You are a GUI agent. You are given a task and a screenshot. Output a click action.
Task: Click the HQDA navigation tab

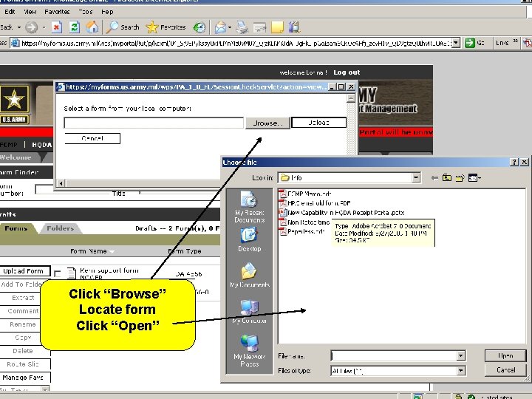[42, 145]
